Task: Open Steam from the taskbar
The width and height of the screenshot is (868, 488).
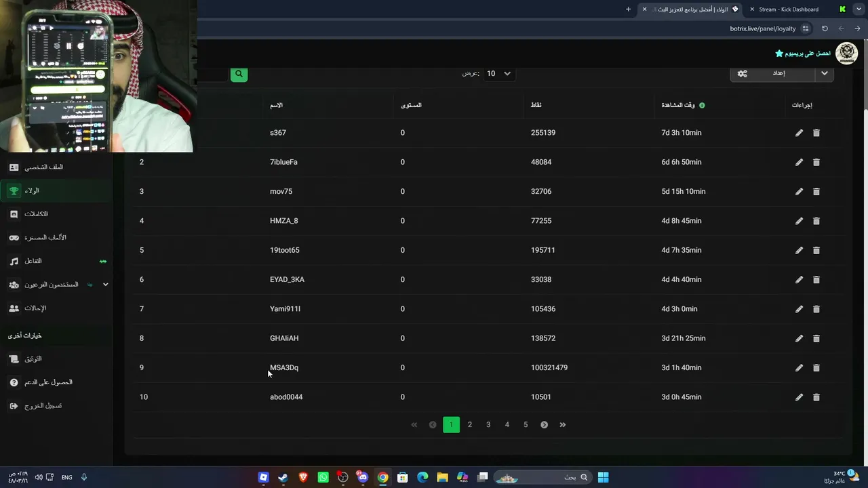Action: (283, 477)
